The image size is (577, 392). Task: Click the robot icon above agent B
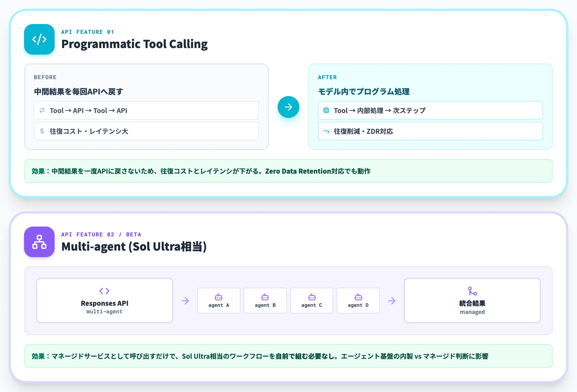point(265,297)
